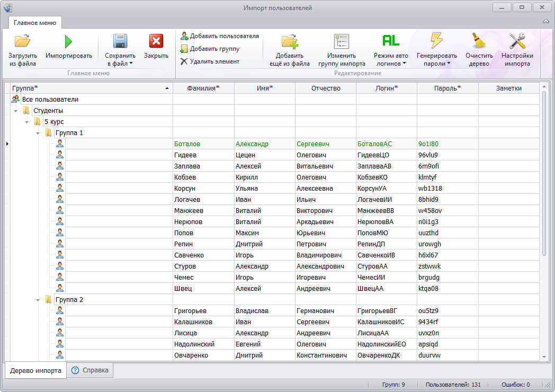Toggle sort arrow on Группа column header
This screenshot has width=555, height=392.
pos(167,88)
